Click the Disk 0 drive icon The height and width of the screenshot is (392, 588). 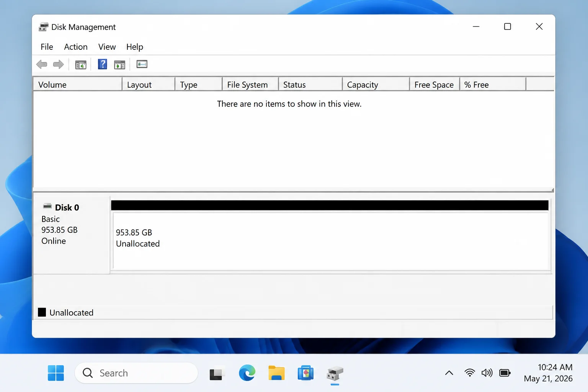[47, 206]
